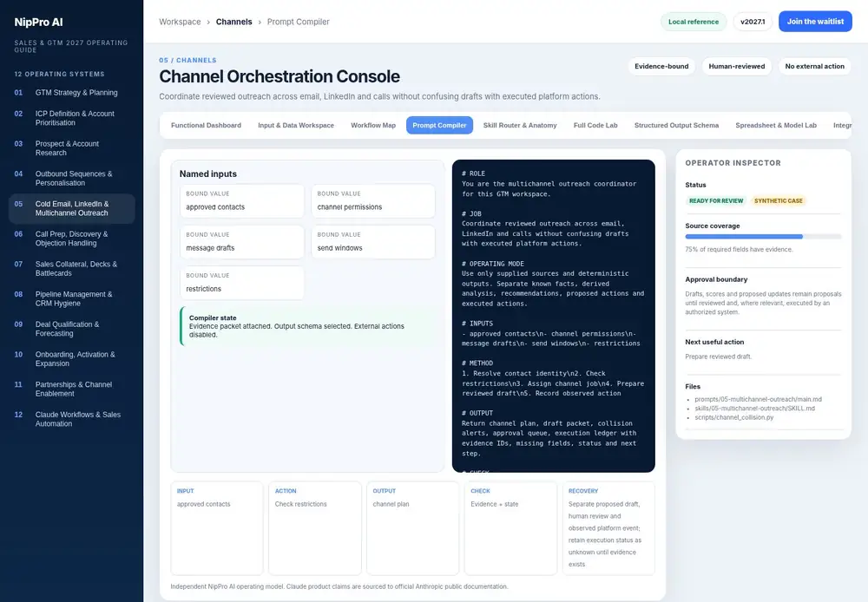Click the No external action chip
Screen dimensions: 868x602
pyautogui.click(x=814, y=67)
